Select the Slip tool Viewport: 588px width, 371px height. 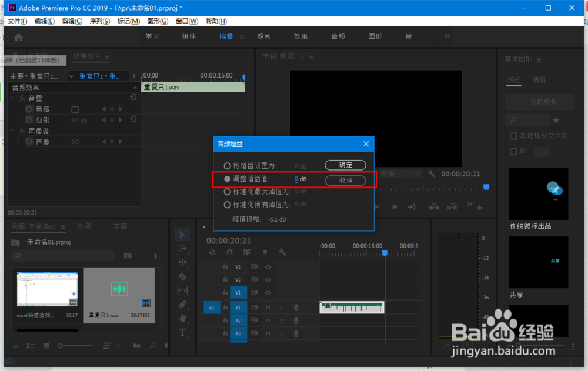(x=182, y=290)
